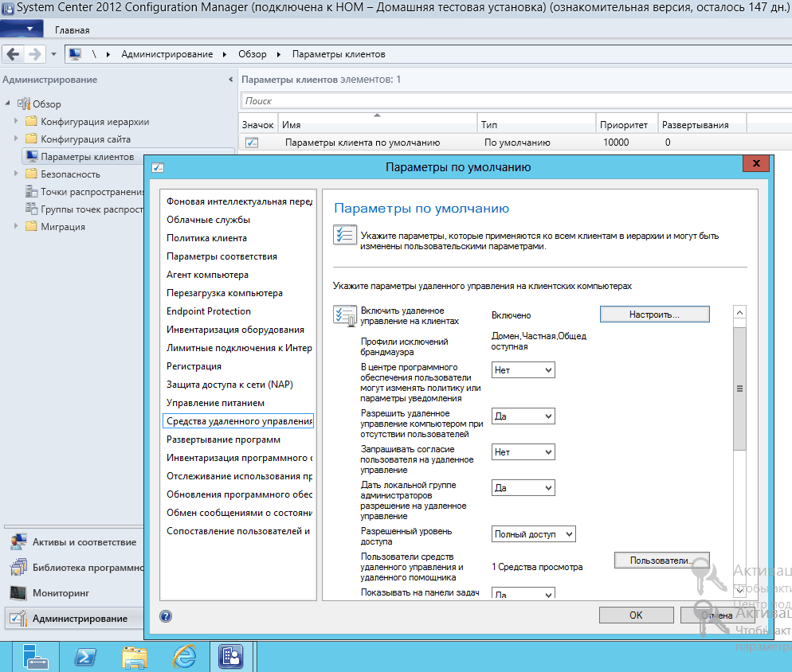Click the settings list vertical scrollbar thumb
This screenshot has height=672, width=792.
click(x=739, y=389)
